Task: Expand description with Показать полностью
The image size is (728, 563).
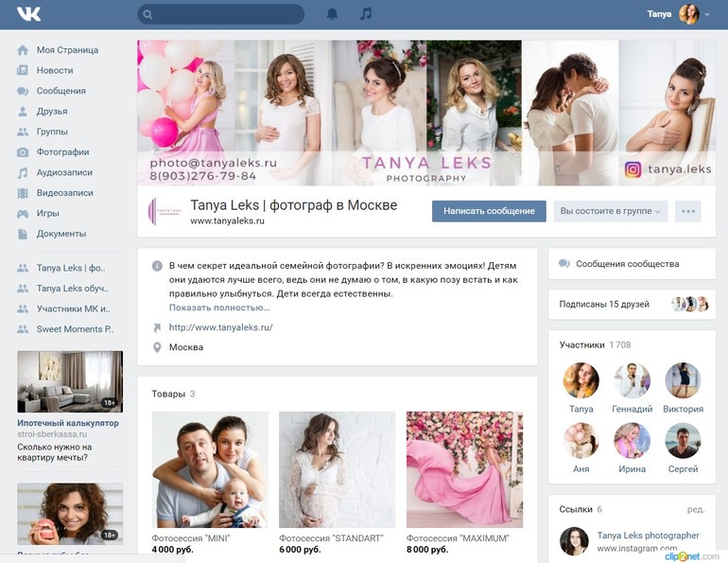Action: point(219,308)
